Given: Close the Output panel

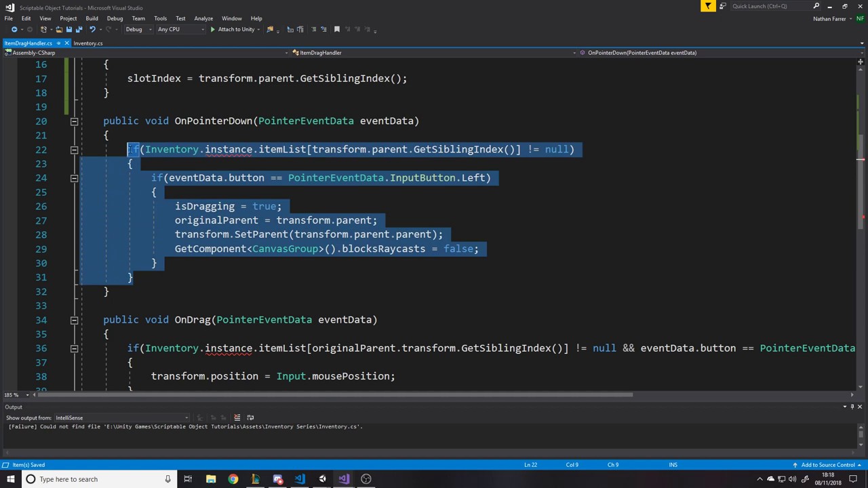Looking at the screenshot, I should (x=860, y=407).
